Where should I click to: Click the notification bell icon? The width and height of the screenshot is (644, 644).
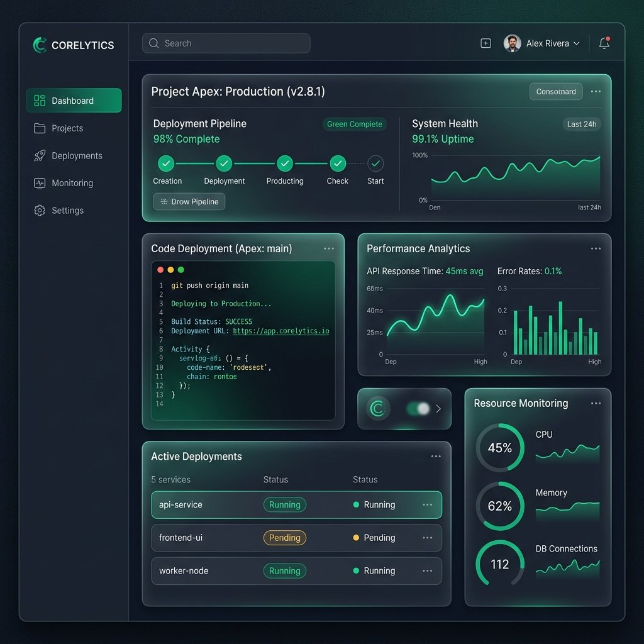pyautogui.click(x=604, y=43)
